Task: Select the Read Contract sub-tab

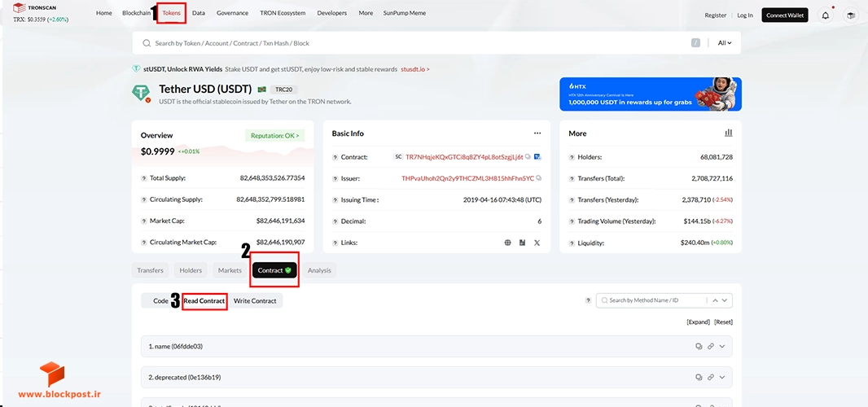Action: (204, 300)
